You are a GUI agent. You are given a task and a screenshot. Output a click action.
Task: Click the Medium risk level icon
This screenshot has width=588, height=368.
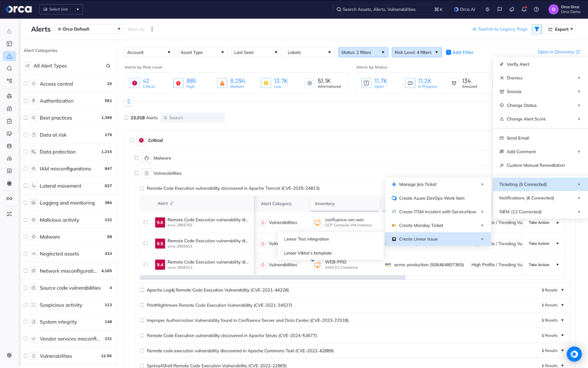[x=222, y=83]
